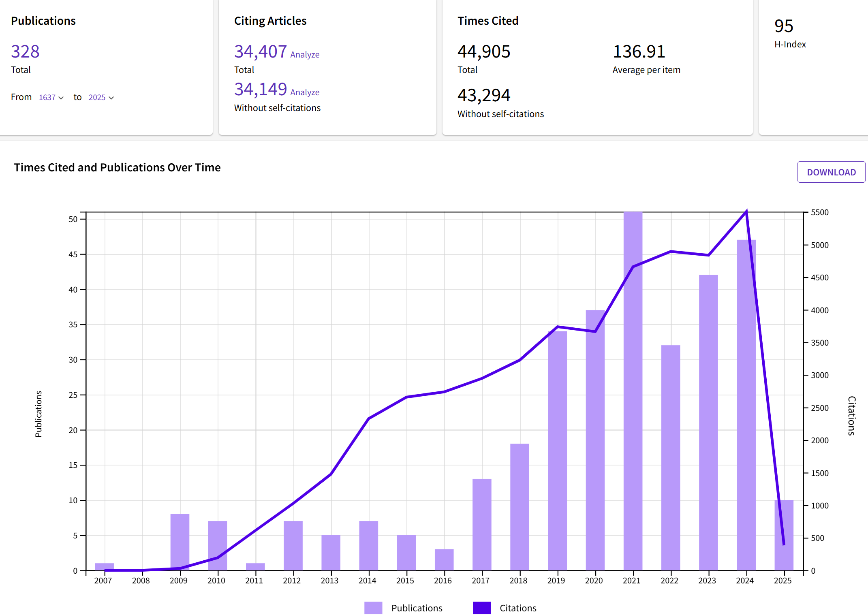Click the Times Cited heading

[488, 21]
